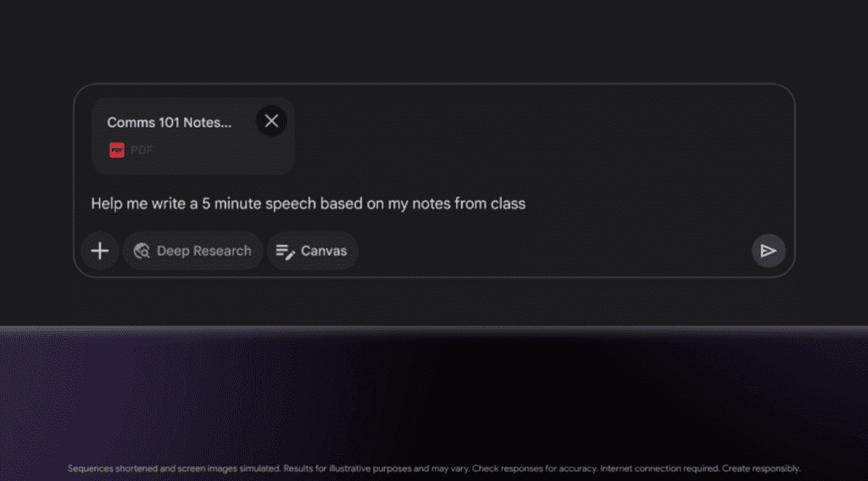Click the Canvas pencil icon
Screen dimensions: 868x481
pos(286,251)
